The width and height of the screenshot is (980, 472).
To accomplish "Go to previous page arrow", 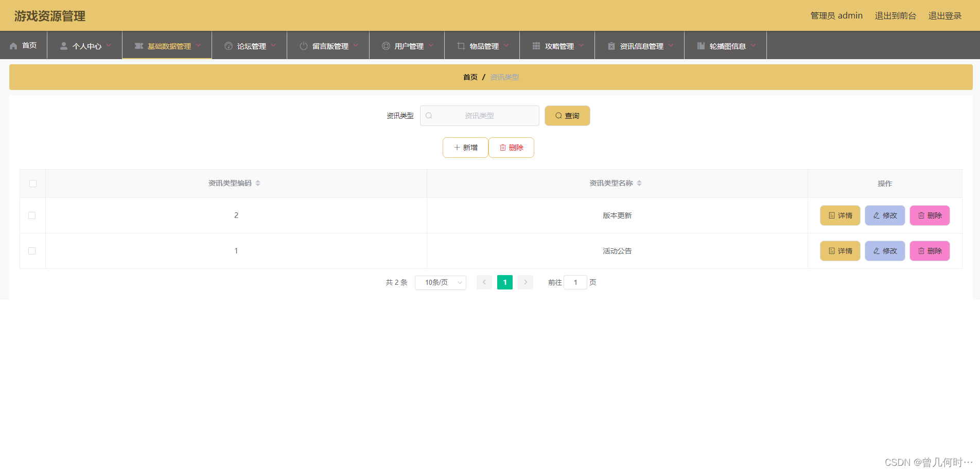I will (x=484, y=282).
